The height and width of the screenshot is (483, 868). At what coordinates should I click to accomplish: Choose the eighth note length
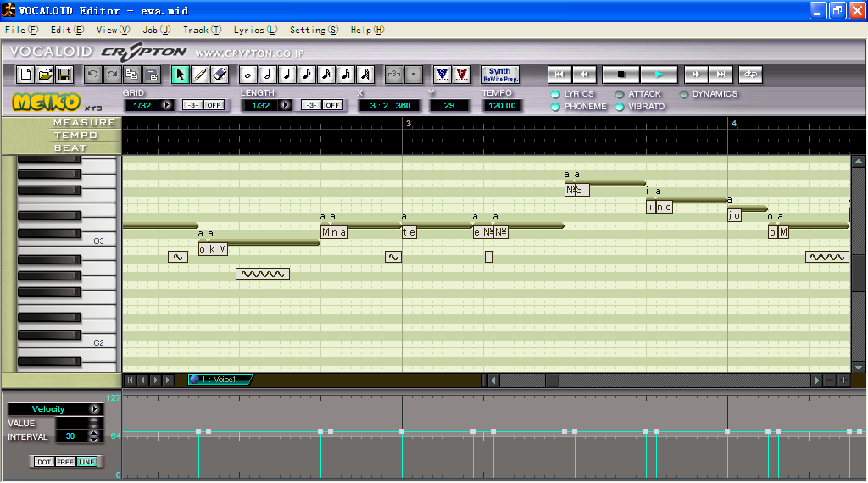click(307, 74)
